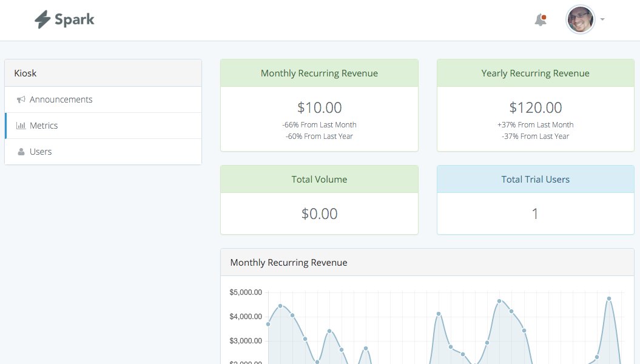Expand the profile dropdown caret

[x=601, y=20]
